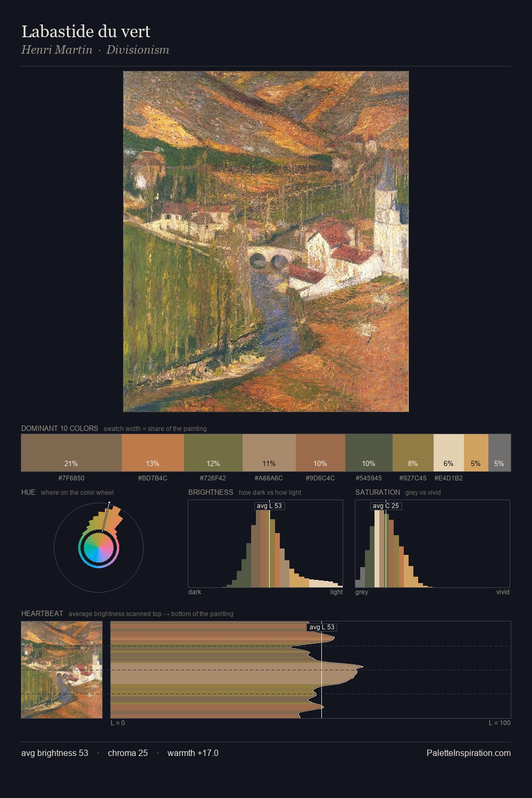This screenshot has width=532, height=798.
Task: Click 'where on the color wheel' caption
Action: [77, 493]
